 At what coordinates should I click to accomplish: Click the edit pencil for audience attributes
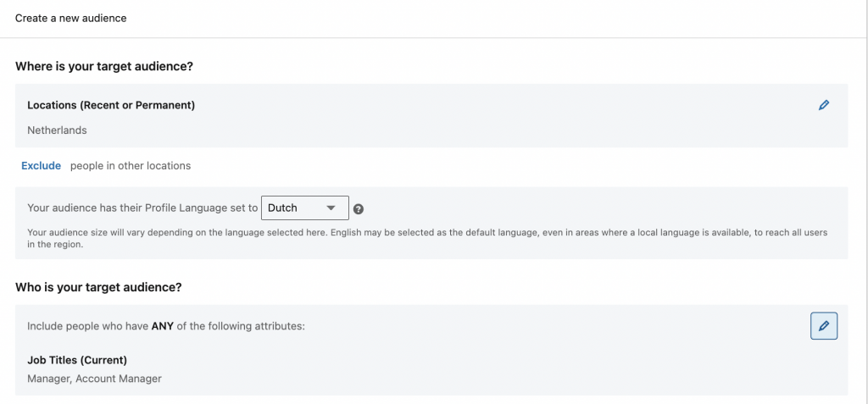pyautogui.click(x=823, y=326)
